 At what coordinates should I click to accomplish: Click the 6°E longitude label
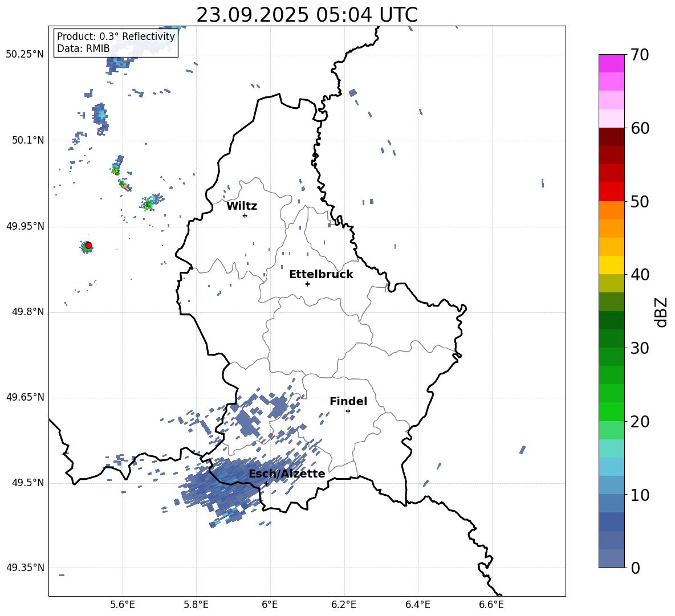pyautogui.click(x=270, y=605)
